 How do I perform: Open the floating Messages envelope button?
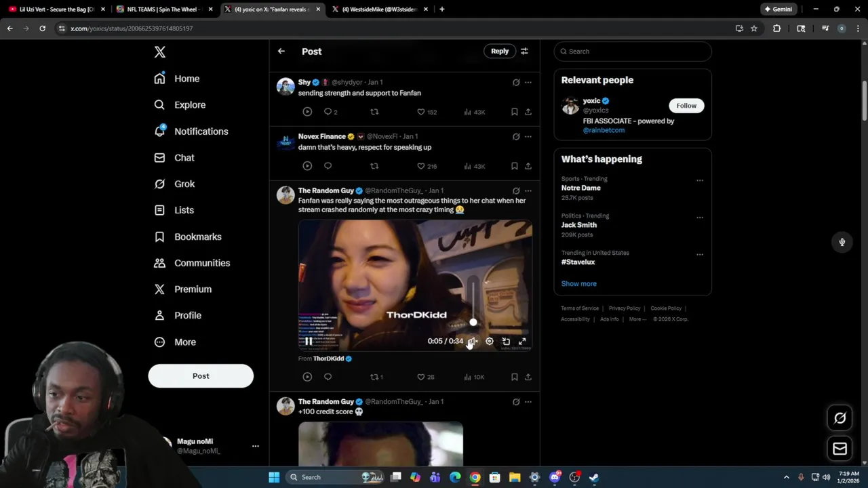point(840,449)
